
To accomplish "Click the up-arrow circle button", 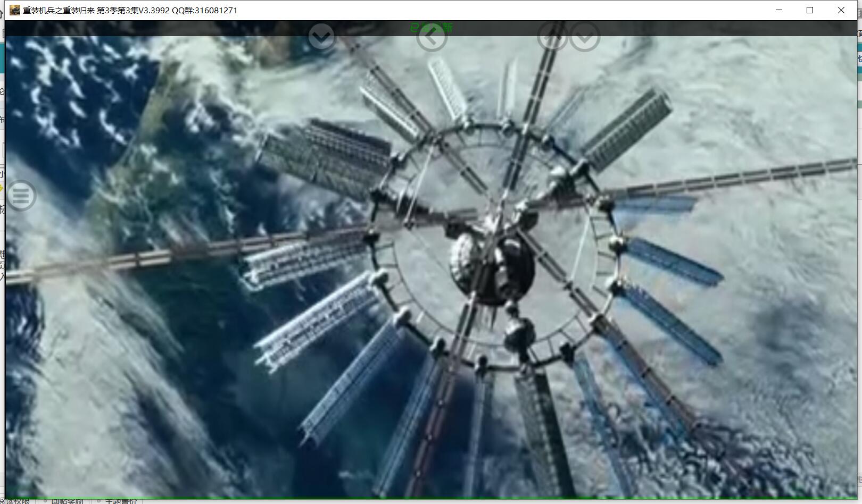I will 552,37.
